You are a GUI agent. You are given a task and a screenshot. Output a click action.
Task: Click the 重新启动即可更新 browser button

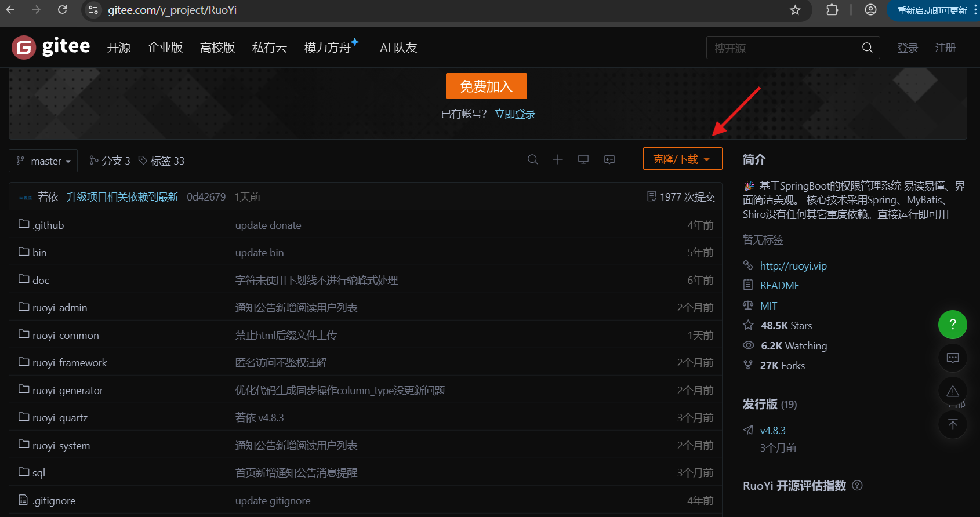[x=932, y=10]
